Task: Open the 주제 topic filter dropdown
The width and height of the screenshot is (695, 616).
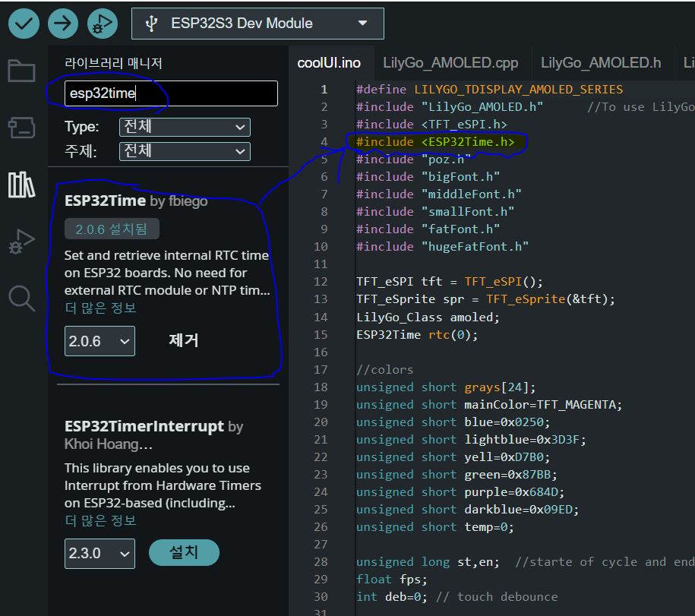Action: click(x=185, y=152)
